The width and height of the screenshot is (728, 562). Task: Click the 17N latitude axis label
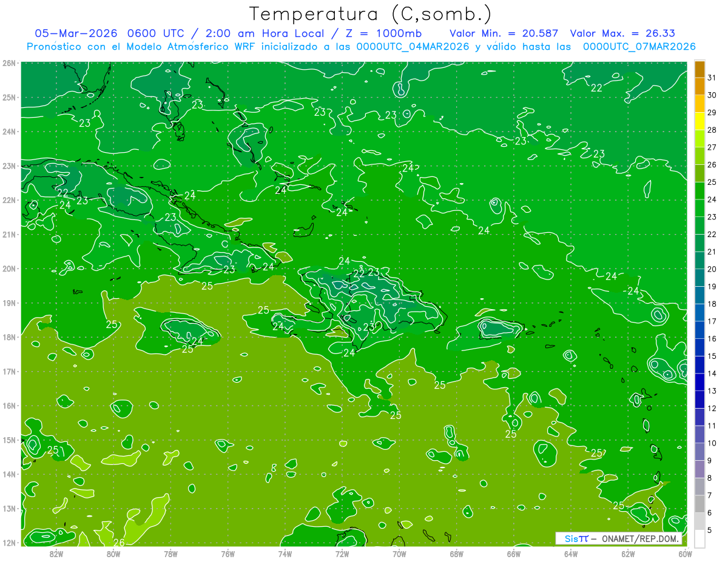click(9, 371)
